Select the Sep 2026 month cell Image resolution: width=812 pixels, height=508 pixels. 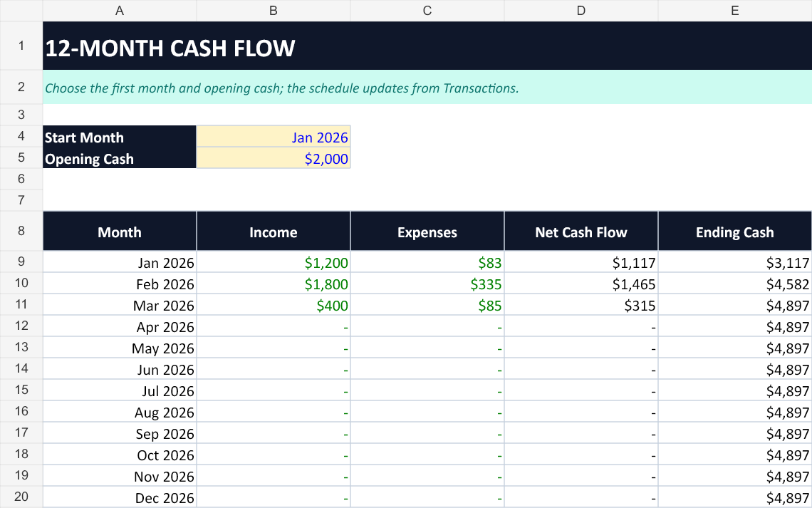pyautogui.click(x=120, y=433)
